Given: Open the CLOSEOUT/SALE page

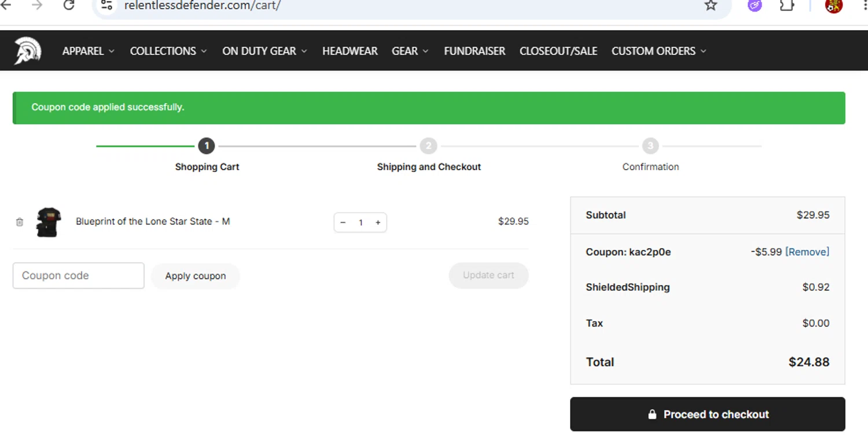Looking at the screenshot, I should pos(558,51).
